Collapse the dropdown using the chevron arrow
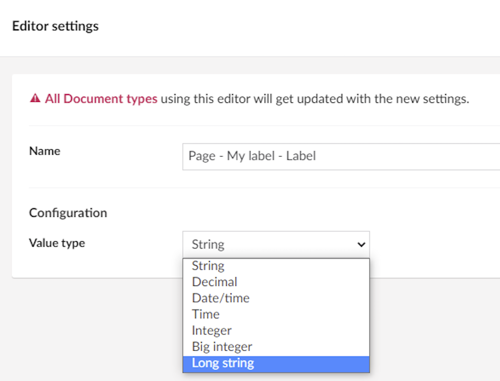500x381 pixels. coord(361,245)
